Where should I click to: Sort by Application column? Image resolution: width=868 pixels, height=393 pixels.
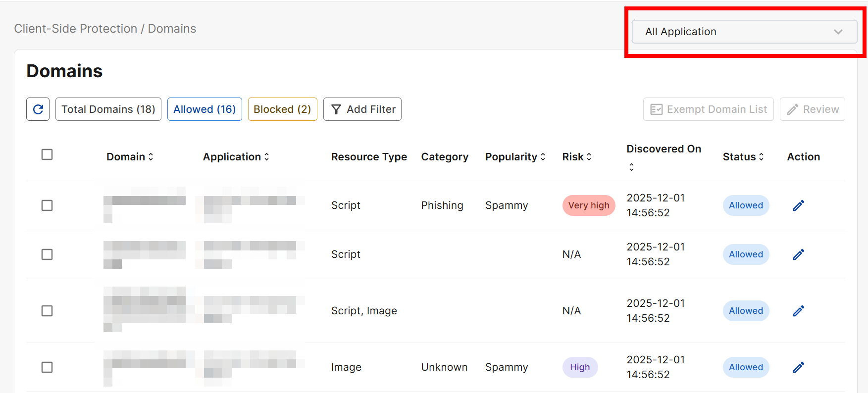pos(267,157)
